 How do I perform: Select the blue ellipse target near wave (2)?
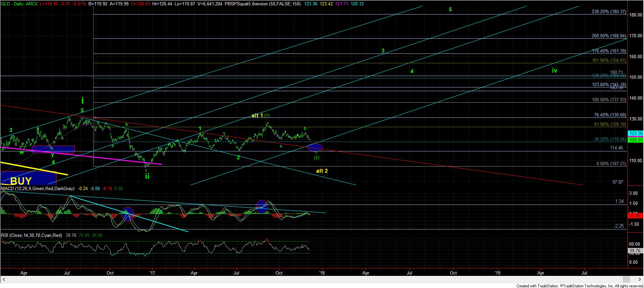pyautogui.click(x=315, y=147)
